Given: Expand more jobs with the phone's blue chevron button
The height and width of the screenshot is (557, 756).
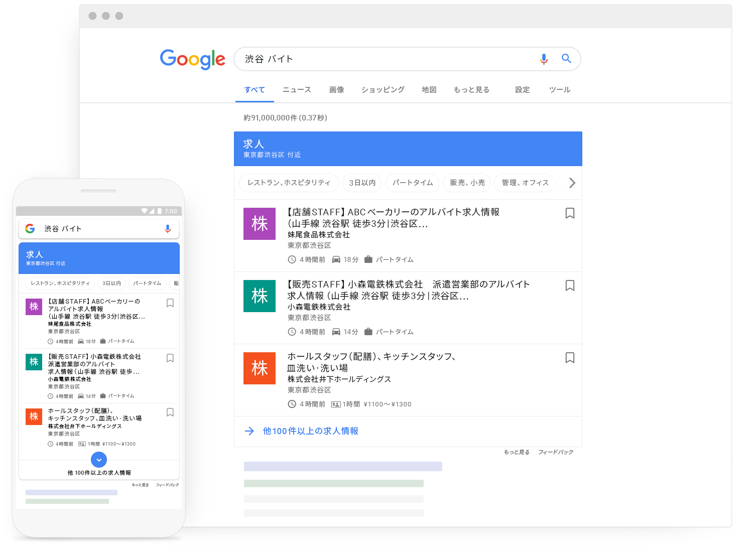Looking at the screenshot, I should point(99,460).
